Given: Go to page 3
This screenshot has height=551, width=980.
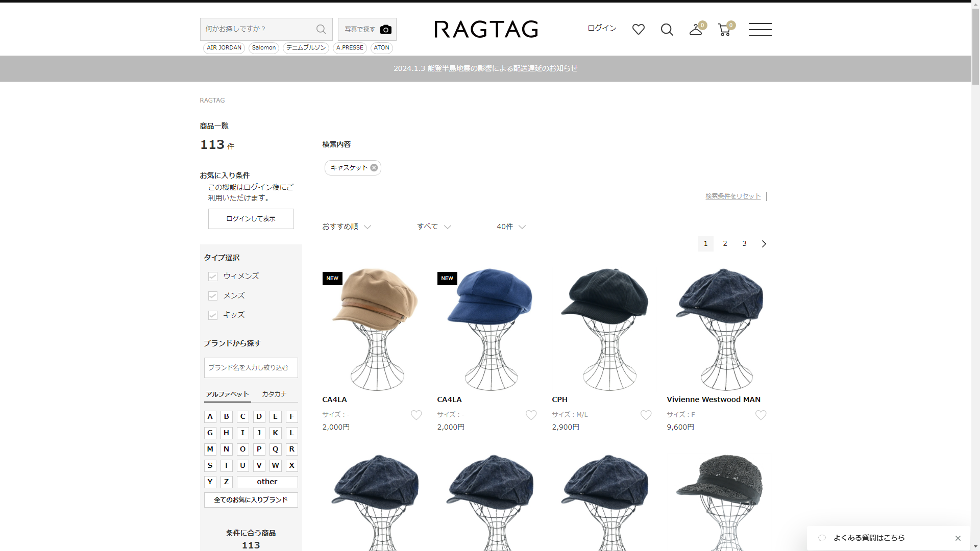Looking at the screenshot, I should tap(744, 243).
